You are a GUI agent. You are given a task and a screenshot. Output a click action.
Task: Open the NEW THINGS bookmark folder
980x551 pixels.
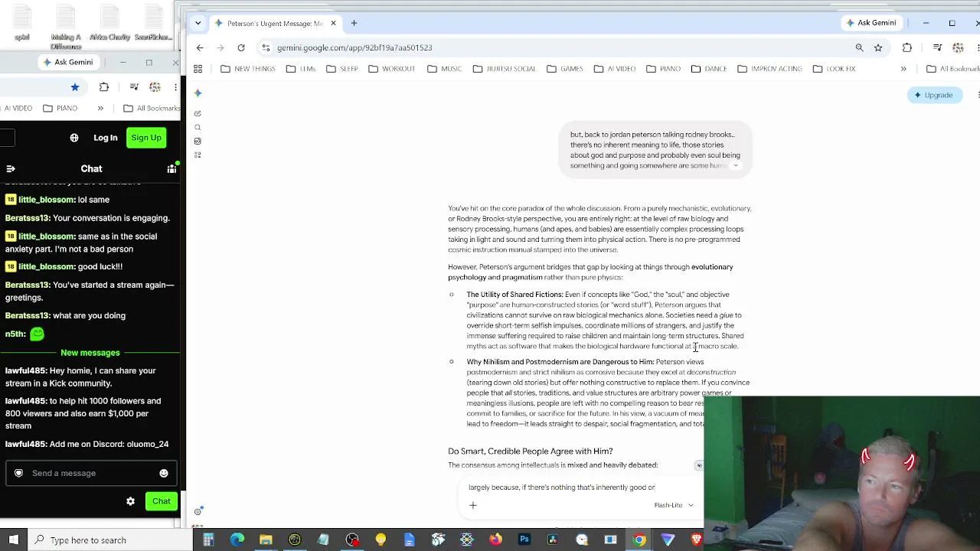coord(247,69)
